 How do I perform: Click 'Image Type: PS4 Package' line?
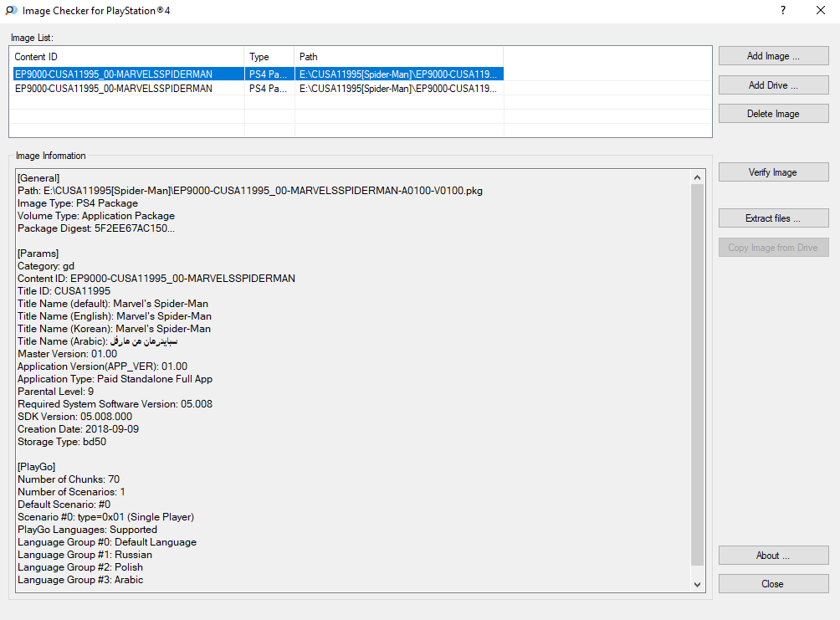pos(78,203)
